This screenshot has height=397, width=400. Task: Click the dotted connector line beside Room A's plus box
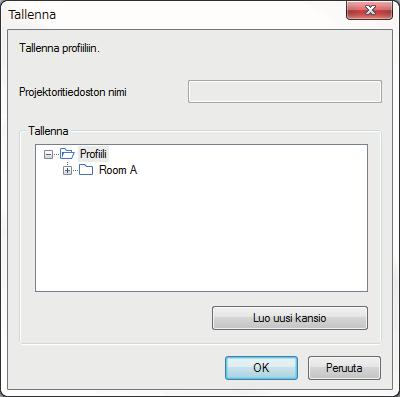point(76,170)
